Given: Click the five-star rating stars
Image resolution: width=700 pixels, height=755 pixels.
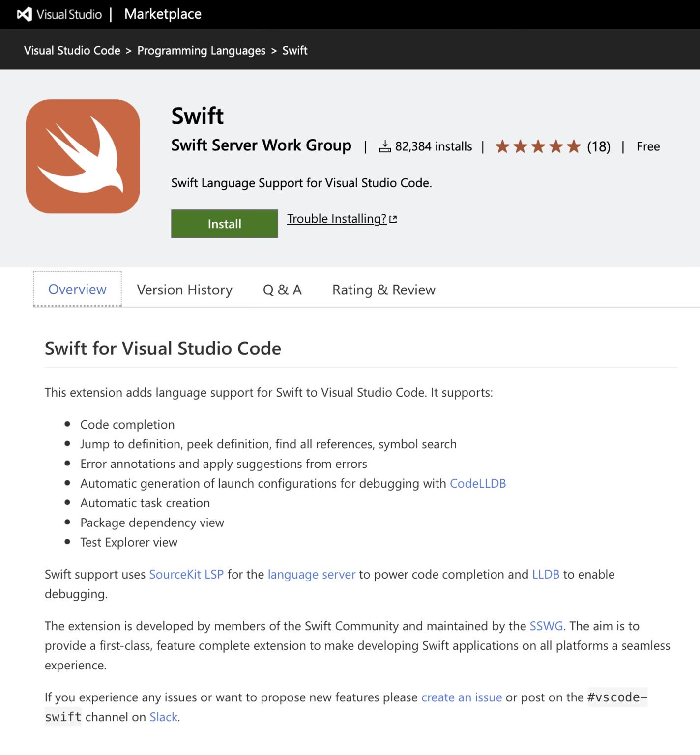Looking at the screenshot, I should click(x=538, y=146).
